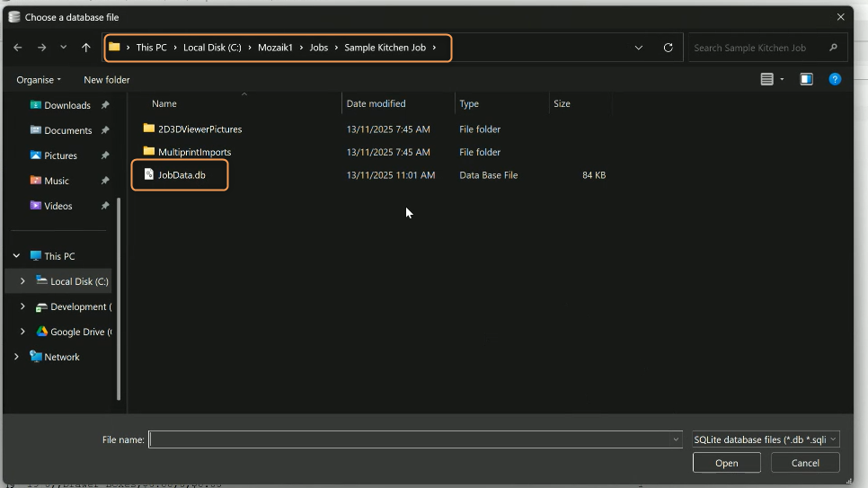The image size is (868, 488).
Task: Expand the Network tree node
Action: pos(16,357)
